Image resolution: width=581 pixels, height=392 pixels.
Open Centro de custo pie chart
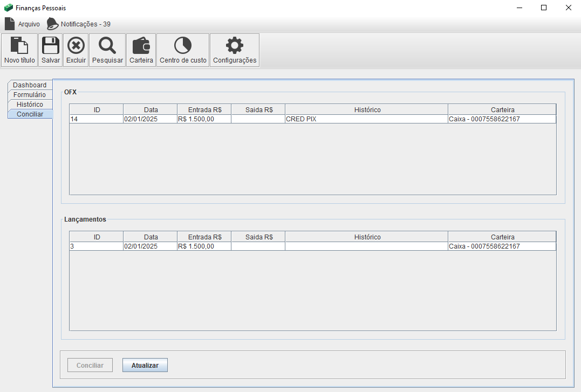pos(183,46)
